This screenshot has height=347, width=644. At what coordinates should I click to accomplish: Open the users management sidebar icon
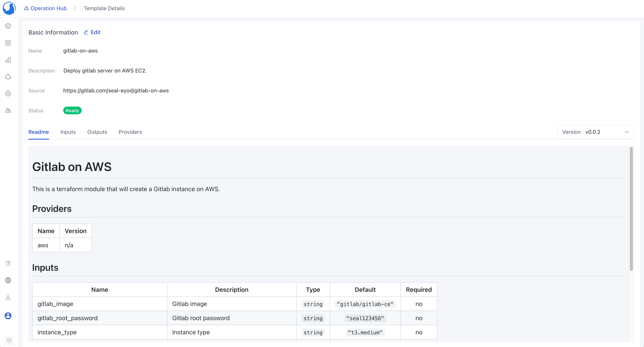[x=8, y=110]
